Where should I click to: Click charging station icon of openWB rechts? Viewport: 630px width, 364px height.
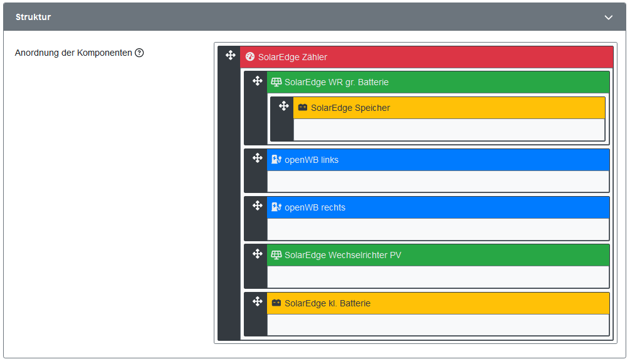276,207
